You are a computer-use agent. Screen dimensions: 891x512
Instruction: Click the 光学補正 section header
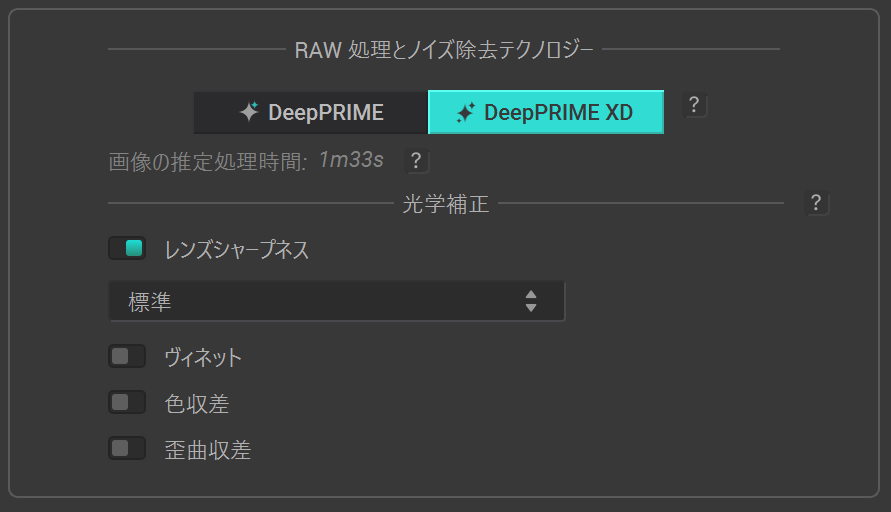[445, 204]
